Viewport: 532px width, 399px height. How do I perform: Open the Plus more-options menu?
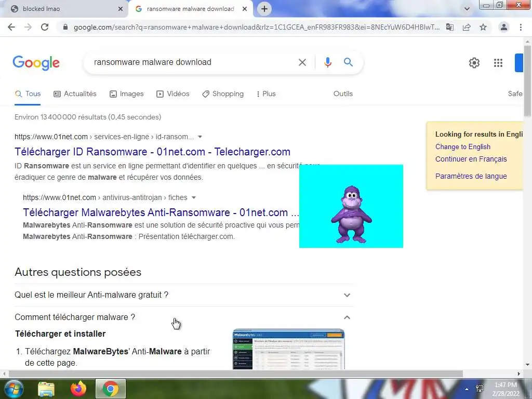(x=266, y=94)
